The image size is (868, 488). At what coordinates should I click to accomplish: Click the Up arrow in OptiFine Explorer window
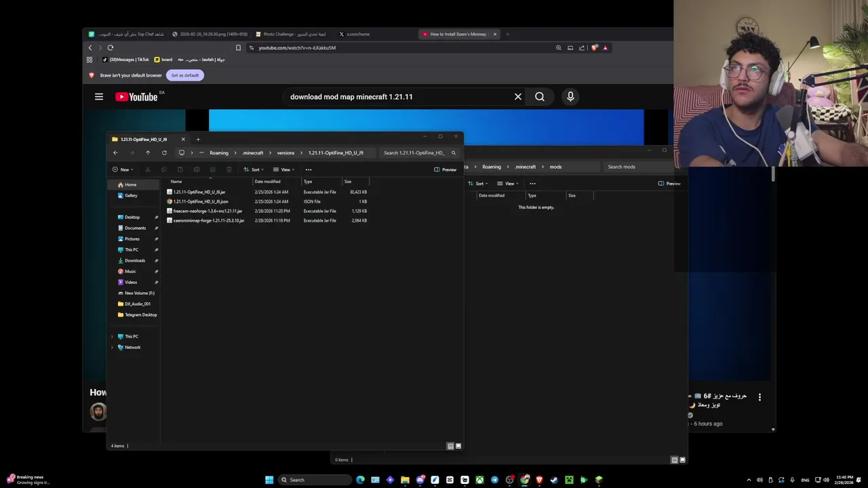(148, 152)
